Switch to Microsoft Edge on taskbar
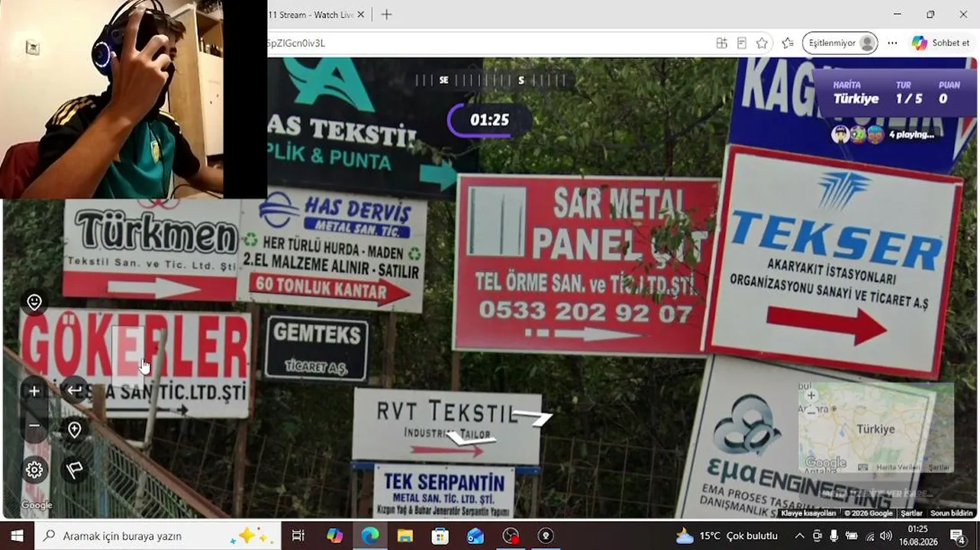980x550 pixels. coord(370,535)
